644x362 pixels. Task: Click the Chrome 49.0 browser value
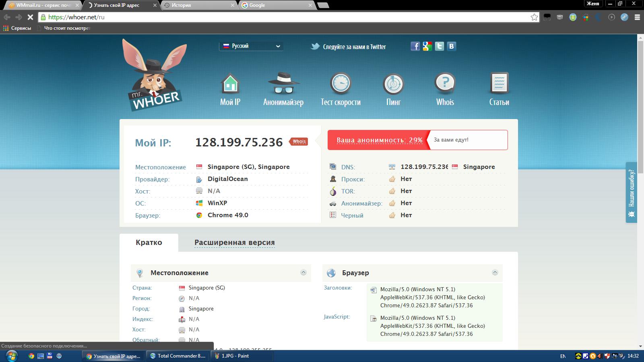pyautogui.click(x=228, y=215)
